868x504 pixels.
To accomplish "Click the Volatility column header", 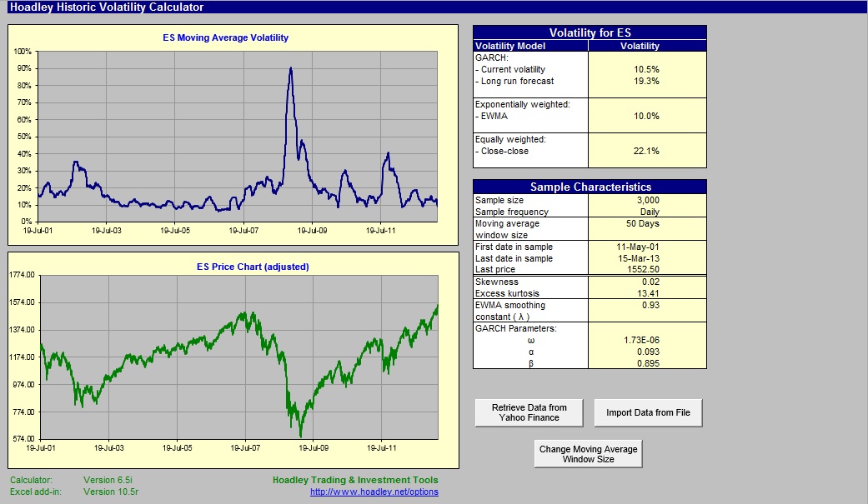I will (640, 46).
